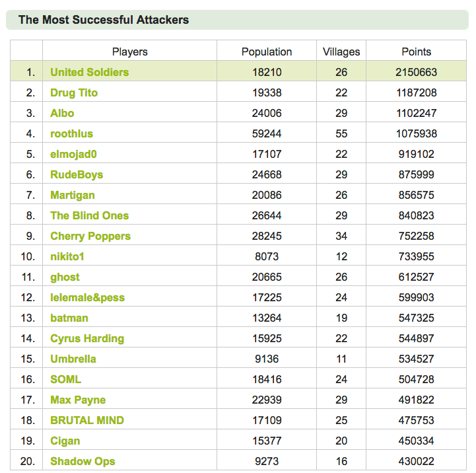View roothlus player profile
This screenshot has width=476, height=473.
(x=72, y=133)
